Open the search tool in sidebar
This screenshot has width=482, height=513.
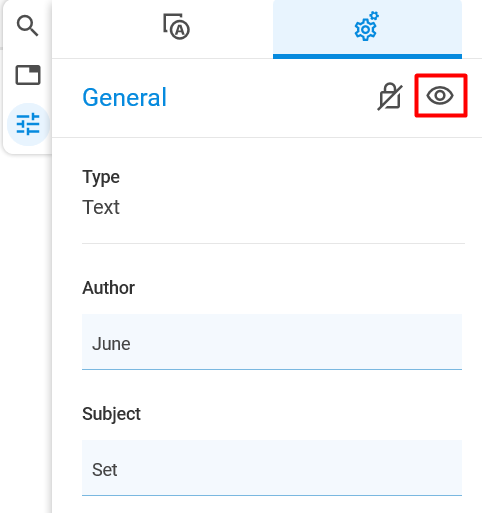[x=28, y=25]
